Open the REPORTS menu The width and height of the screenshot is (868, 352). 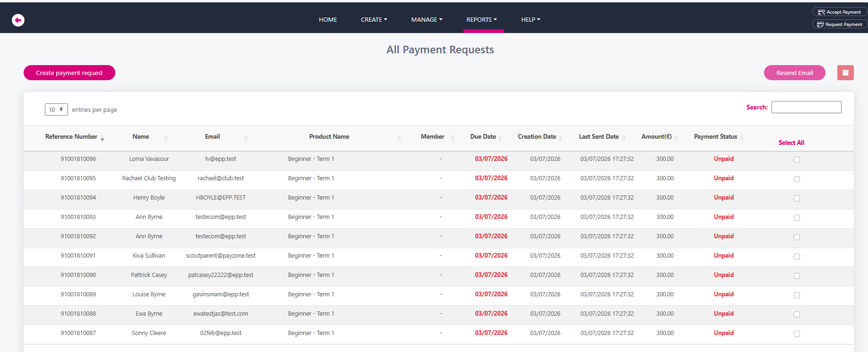pos(481,20)
